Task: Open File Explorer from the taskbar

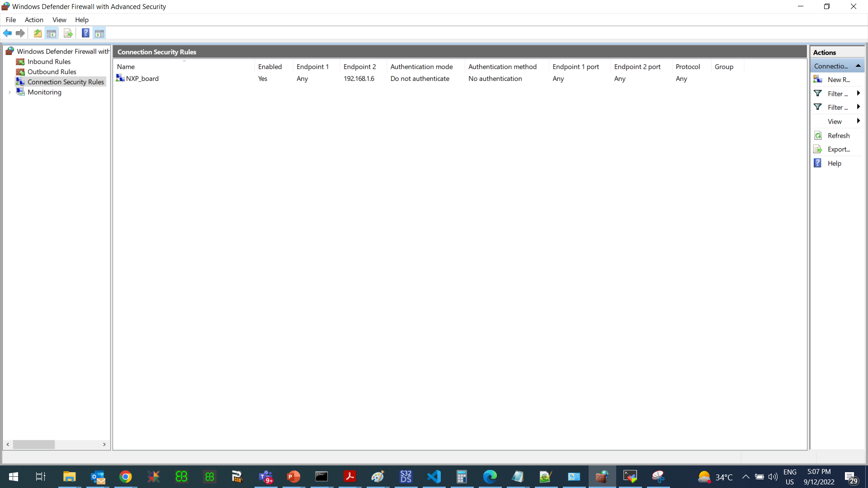Action: coord(69,477)
